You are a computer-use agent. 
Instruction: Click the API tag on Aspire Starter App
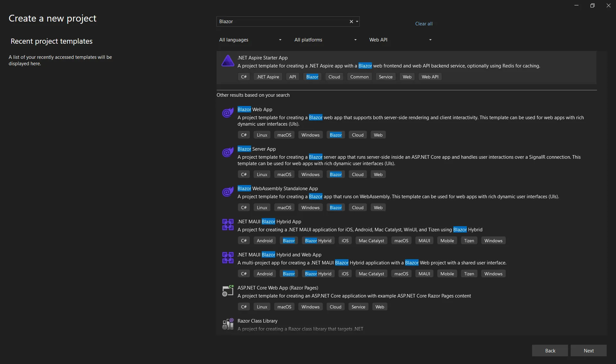[x=292, y=77]
